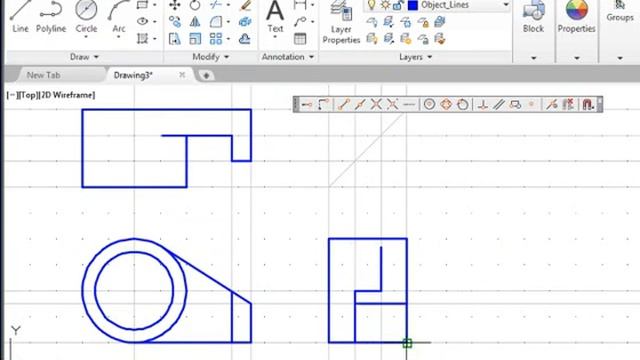Choose the Move tool in Modify
The height and width of the screenshot is (360, 640).
pos(175,5)
